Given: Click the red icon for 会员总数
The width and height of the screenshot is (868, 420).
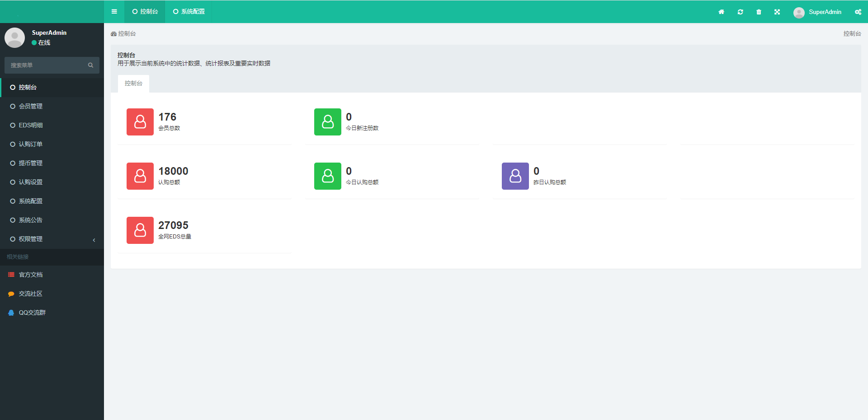Looking at the screenshot, I should pyautogui.click(x=140, y=122).
